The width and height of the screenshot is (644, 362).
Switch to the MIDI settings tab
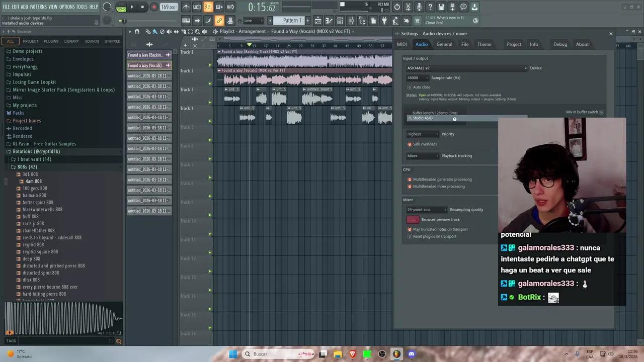coord(401,44)
